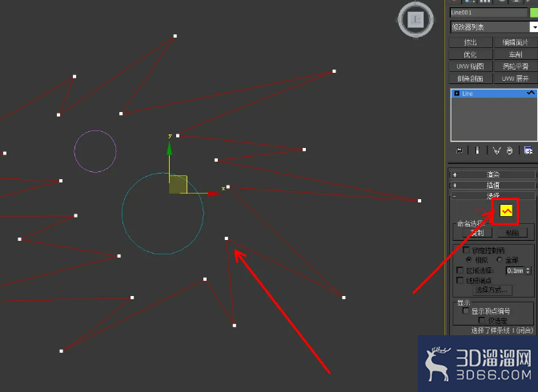Enable the 仅选定 checkbox

coord(482,320)
